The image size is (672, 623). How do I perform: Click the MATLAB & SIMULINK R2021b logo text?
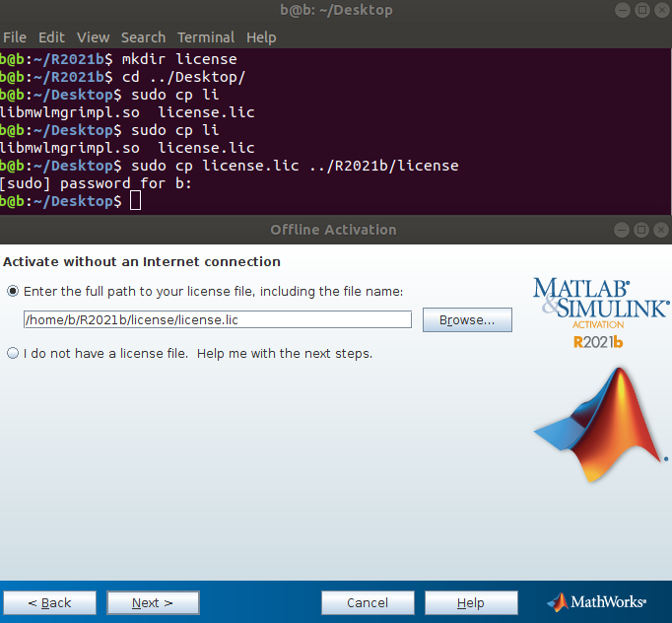[601, 313]
